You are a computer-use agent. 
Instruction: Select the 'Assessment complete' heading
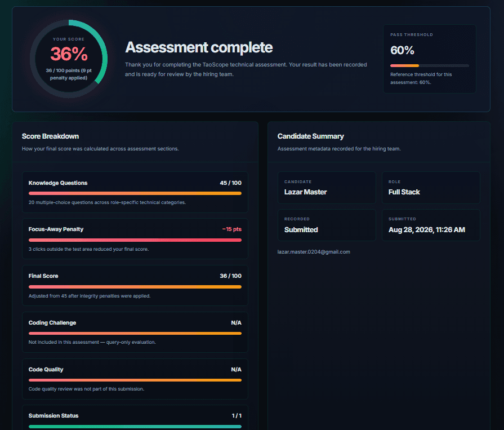tap(199, 47)
